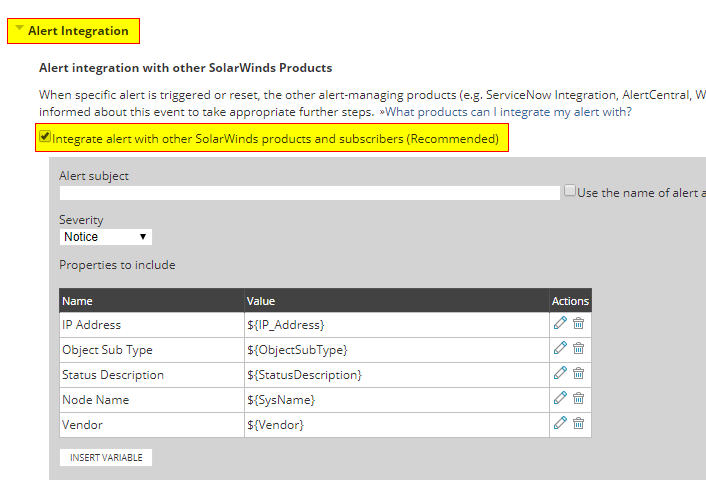Edit the Node Name property

560,399
